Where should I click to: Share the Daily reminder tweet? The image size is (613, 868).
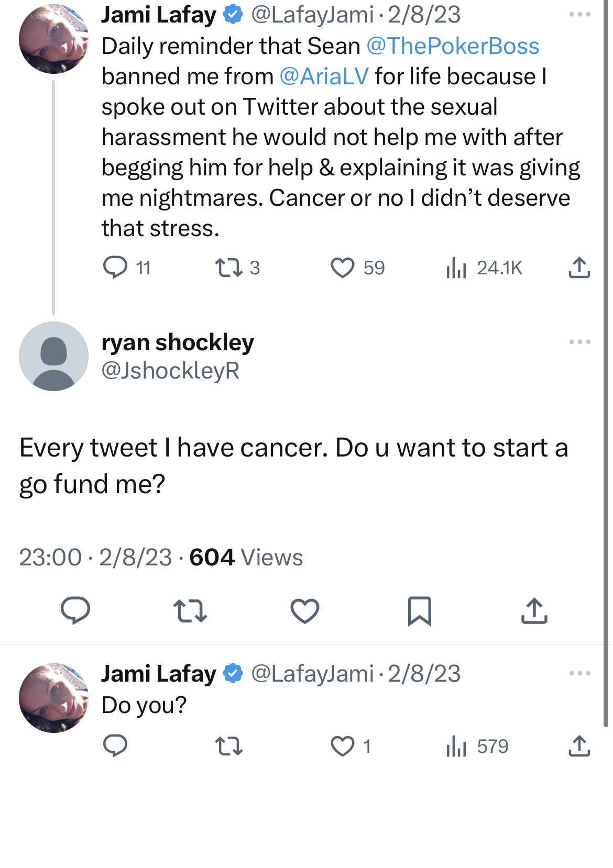tap(579, 268)
